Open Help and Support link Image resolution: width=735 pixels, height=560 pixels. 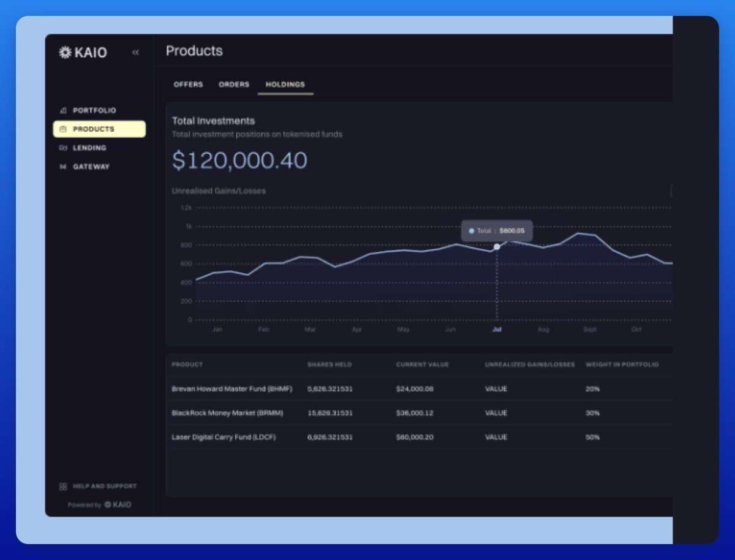click(104, 486)
